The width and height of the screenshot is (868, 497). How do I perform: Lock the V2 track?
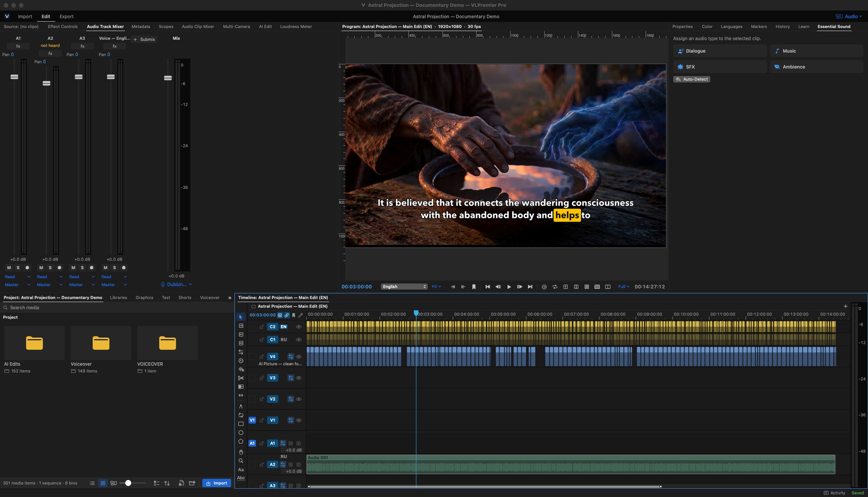click(261, 399)
